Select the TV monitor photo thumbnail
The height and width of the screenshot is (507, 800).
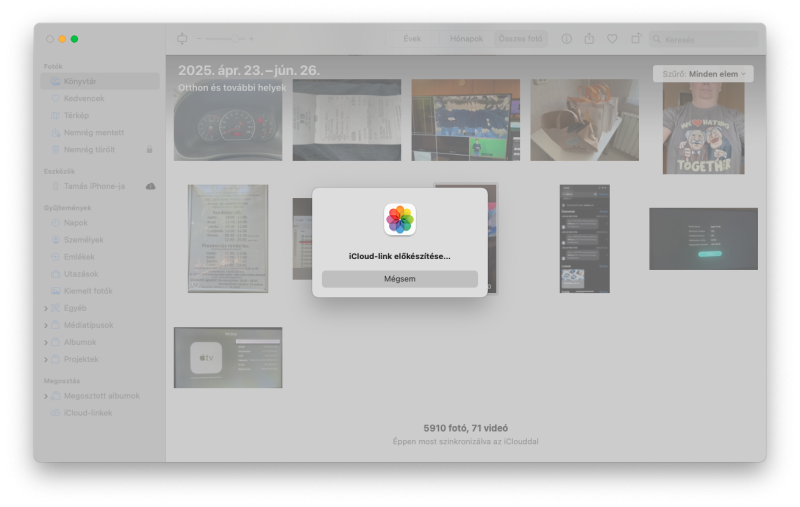(466, 120)
